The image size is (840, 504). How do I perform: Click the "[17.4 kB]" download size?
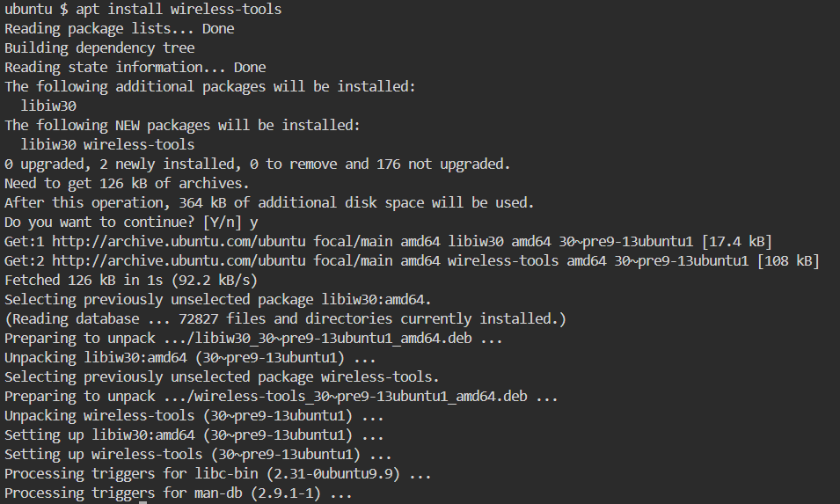[735, 241]
